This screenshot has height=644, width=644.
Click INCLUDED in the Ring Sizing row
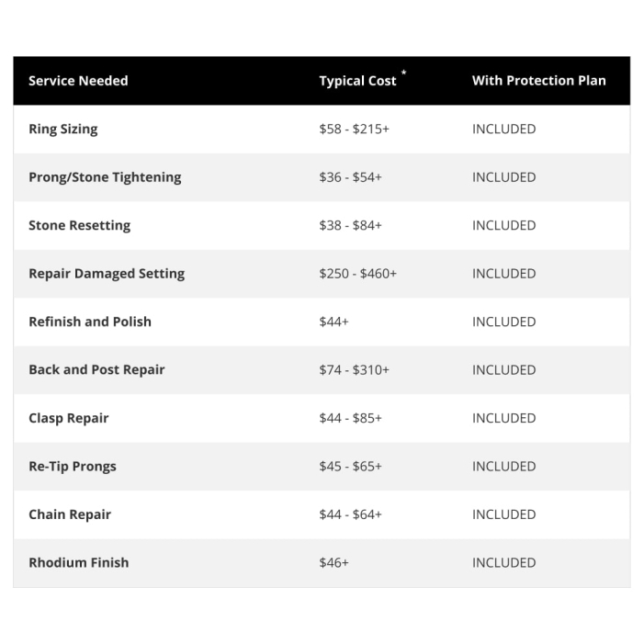tap(504, 129)
